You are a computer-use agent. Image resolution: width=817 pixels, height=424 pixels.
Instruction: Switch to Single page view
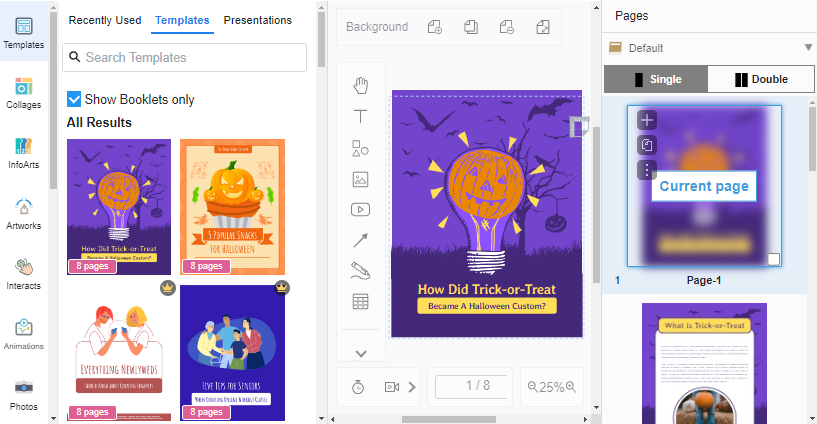coord(655,79)
